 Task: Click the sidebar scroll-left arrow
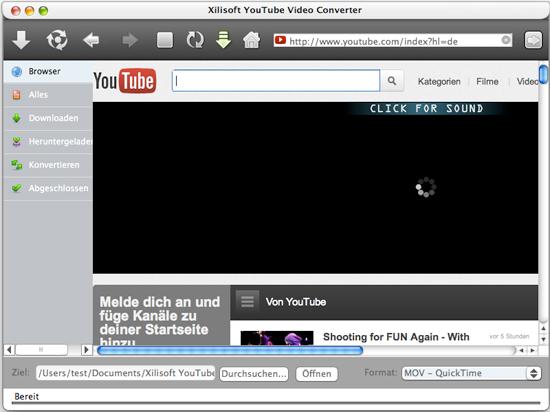click(9, 350)
